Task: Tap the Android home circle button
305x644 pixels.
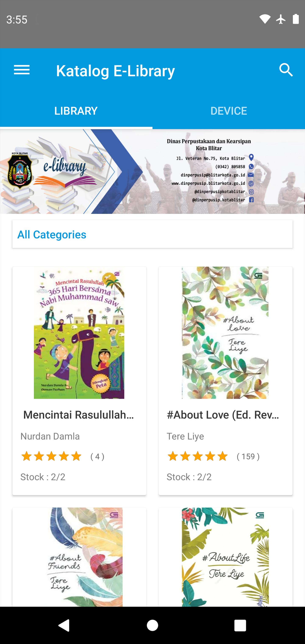Action: (152, 625)
